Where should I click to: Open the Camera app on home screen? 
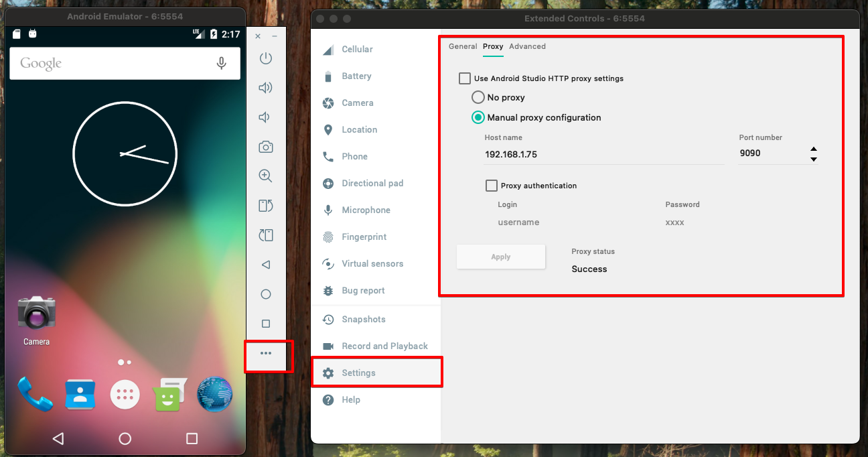click(37, 314)
